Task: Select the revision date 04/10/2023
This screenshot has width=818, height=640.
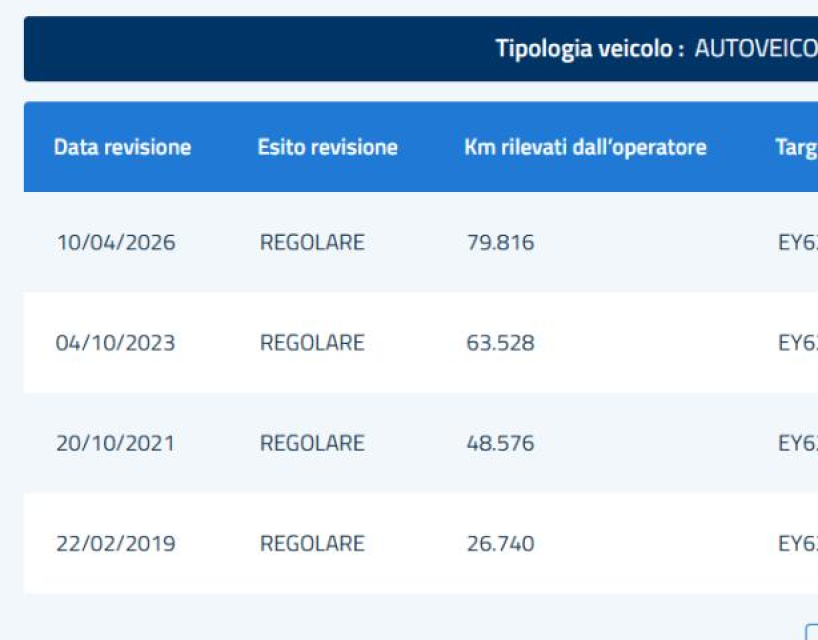Action: 115,343
